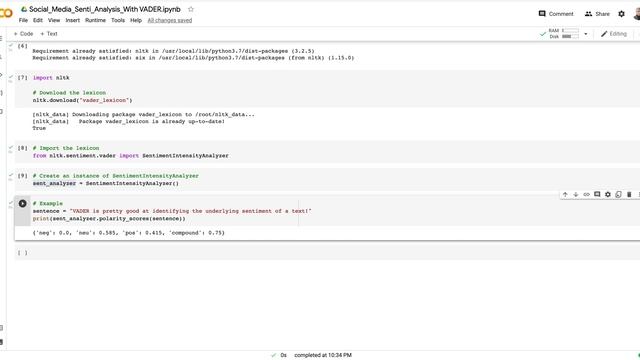Open notebook settings gear in header
Screen dimensions: 640x360
click(621, 14)
